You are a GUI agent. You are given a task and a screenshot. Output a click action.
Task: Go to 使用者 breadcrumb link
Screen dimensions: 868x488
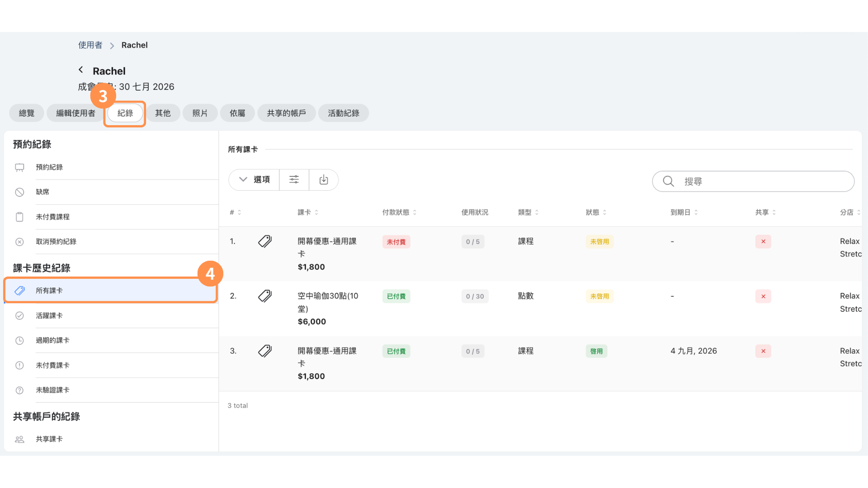pyautogui.click(x=90, y=45)
